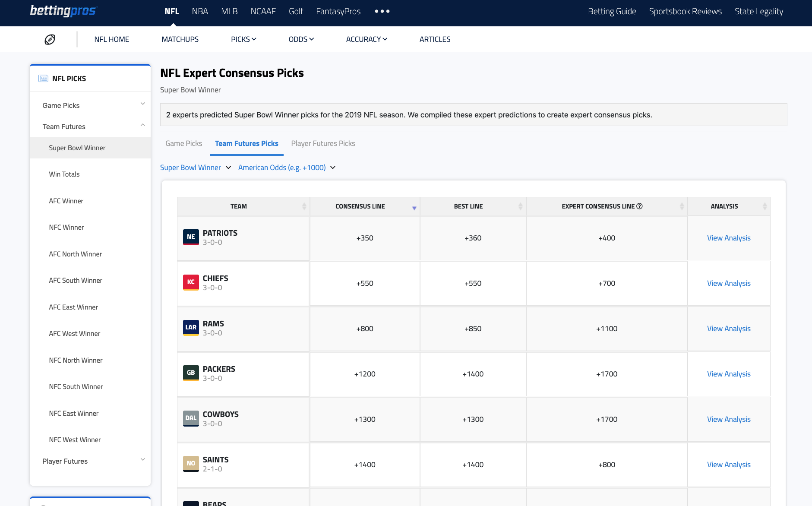This screenshot has width=812, height=506.
Task: Sort table by Best Line arrows
Action: 520,206
